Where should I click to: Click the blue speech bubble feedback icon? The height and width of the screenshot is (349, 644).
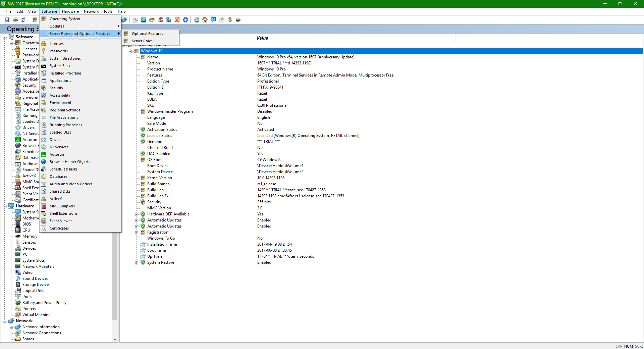pos(213,20)
